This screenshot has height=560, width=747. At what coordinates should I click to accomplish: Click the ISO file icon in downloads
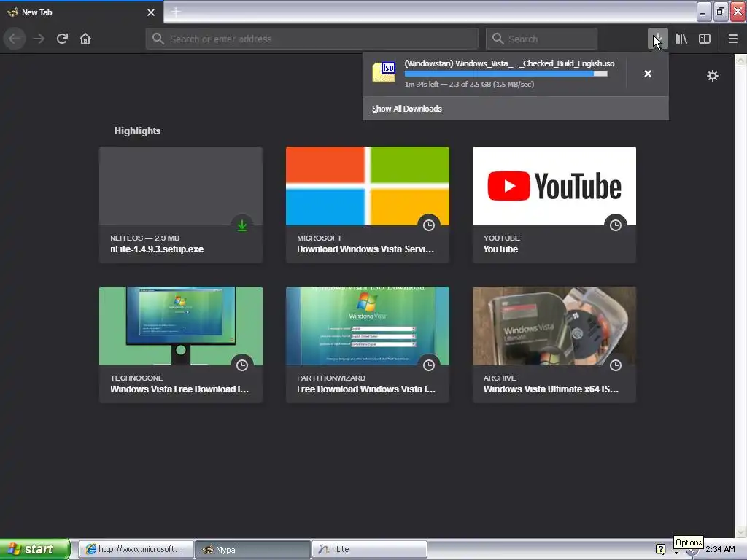[384, 72]
